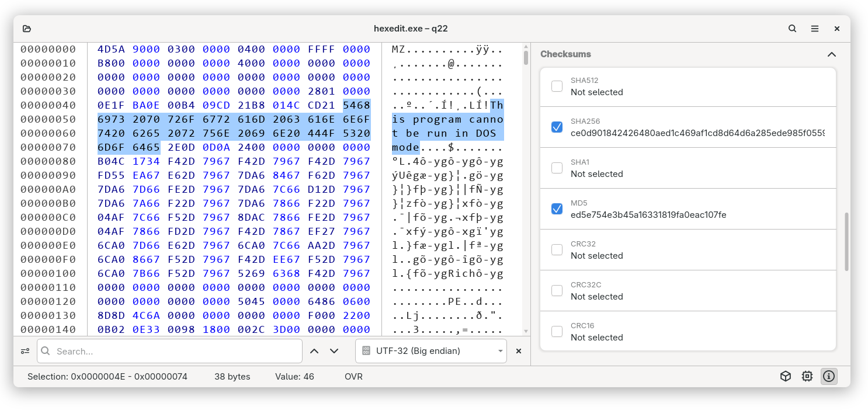Screen dimensions: 868x410
Task: Uncheck the MD5 checksum checkbox
Action: coord(557,209)
